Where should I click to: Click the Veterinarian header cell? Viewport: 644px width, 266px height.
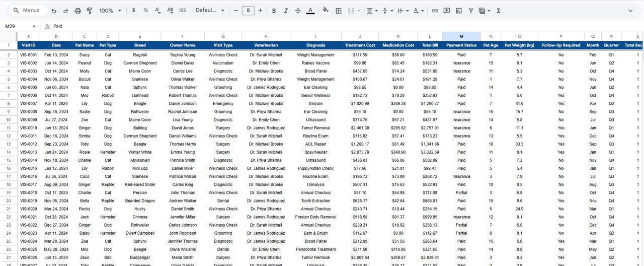coord(266,45)
